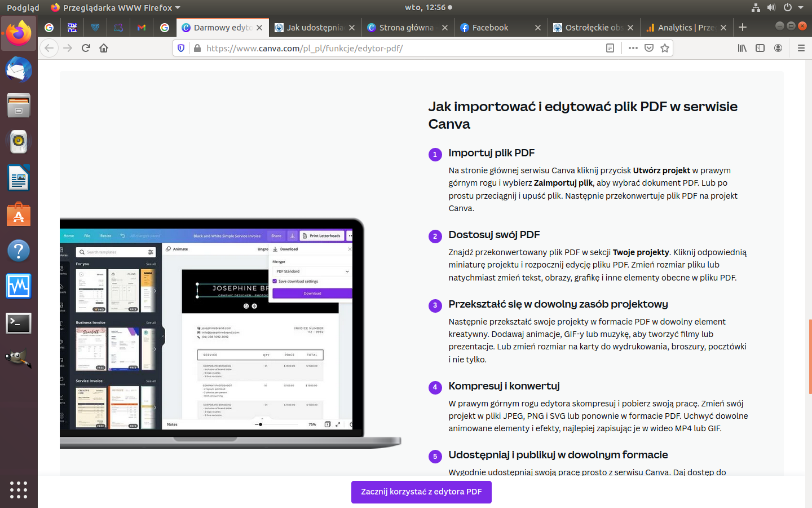
Task: Launch Firefox from the dock
Action: (x=19, y=34)
